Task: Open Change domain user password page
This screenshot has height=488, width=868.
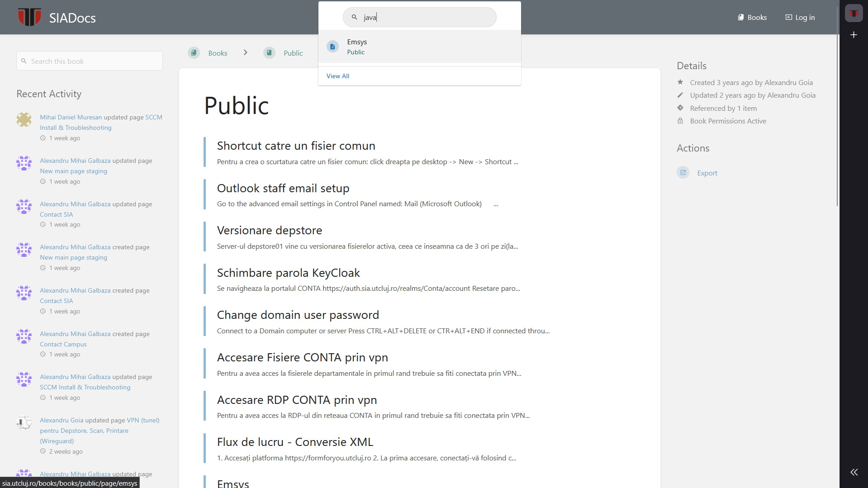Action: [298, 315]
